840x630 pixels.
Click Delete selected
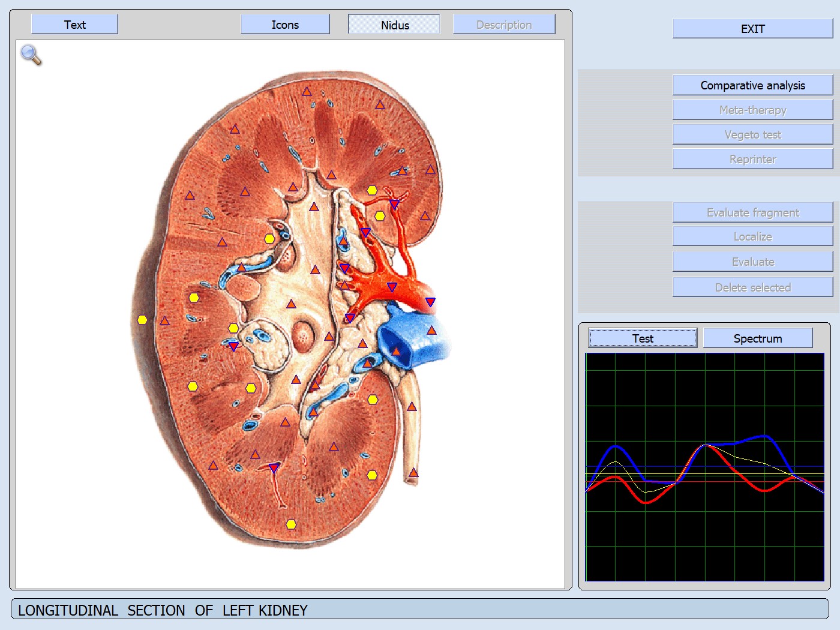pos(752,287)
